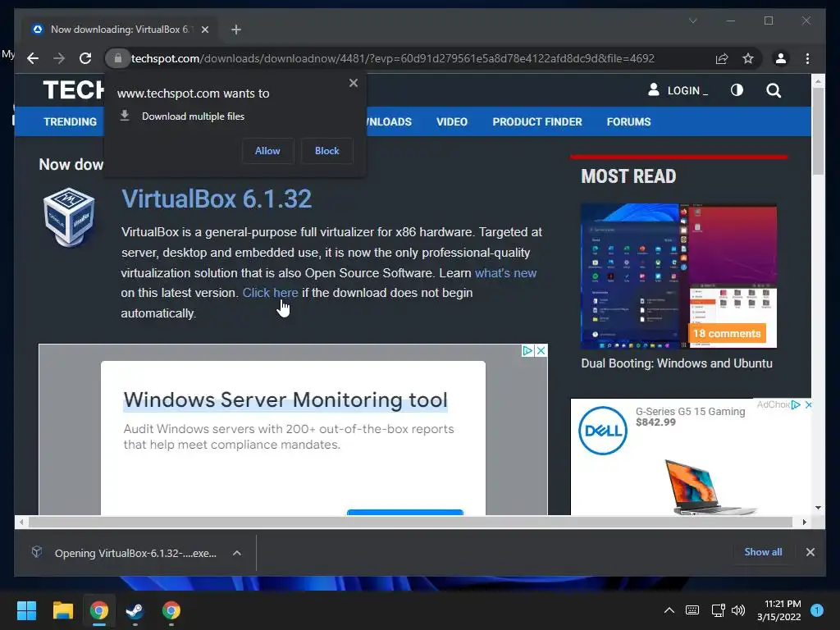Close the downloads bar
This screenshot has height=630, width=840.
tap(810, 552)
